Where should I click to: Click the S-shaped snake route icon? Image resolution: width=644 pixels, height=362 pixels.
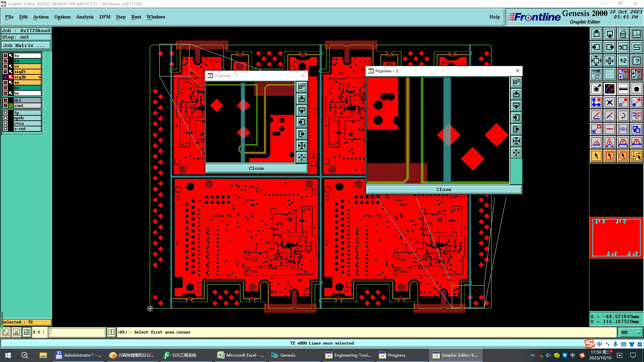pyautogui.click(x=636, y=47)
